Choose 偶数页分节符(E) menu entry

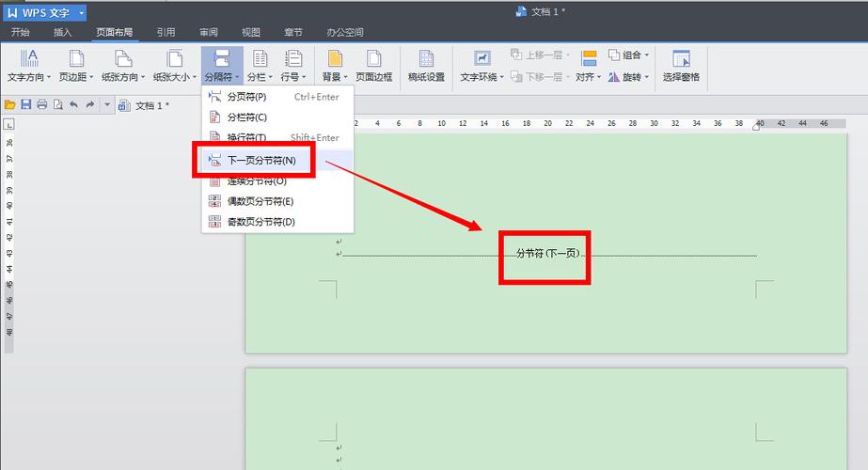(277, 201)
